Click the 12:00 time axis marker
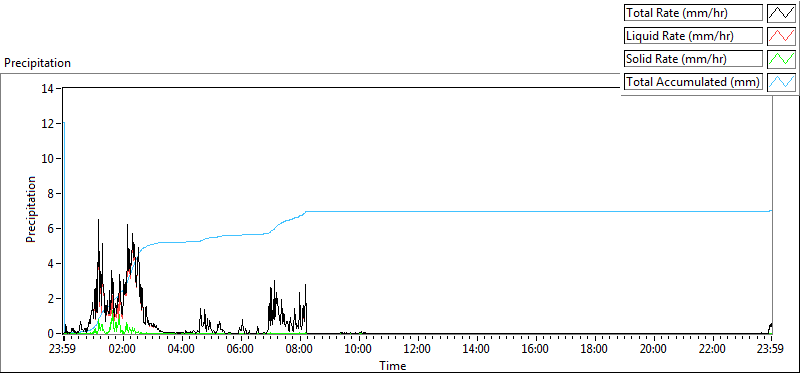The image size is (800, 373). coord(418,349)
